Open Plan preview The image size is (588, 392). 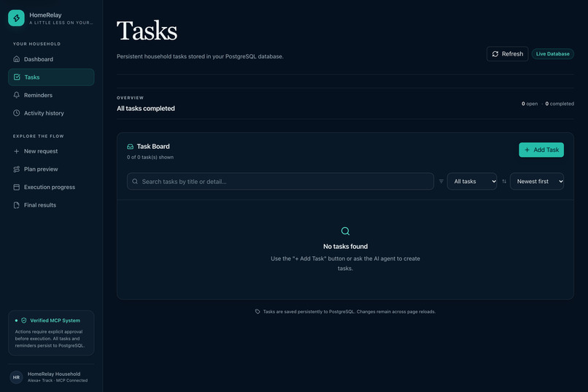coord(51,169)
